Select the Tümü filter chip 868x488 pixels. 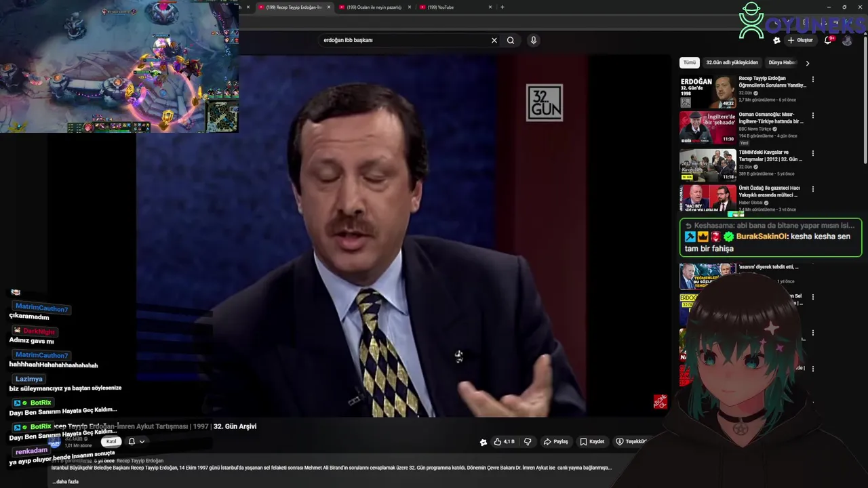click(689, 62)
